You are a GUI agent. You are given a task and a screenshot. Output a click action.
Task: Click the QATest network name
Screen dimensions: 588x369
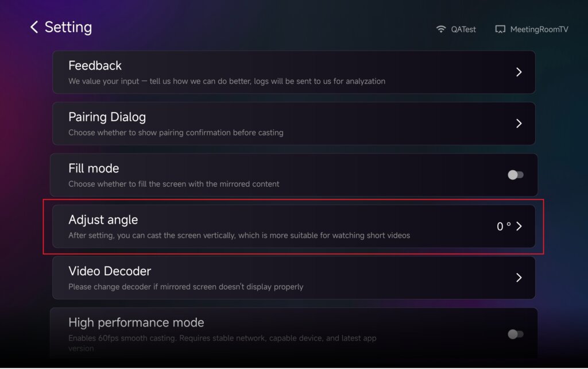463,29
